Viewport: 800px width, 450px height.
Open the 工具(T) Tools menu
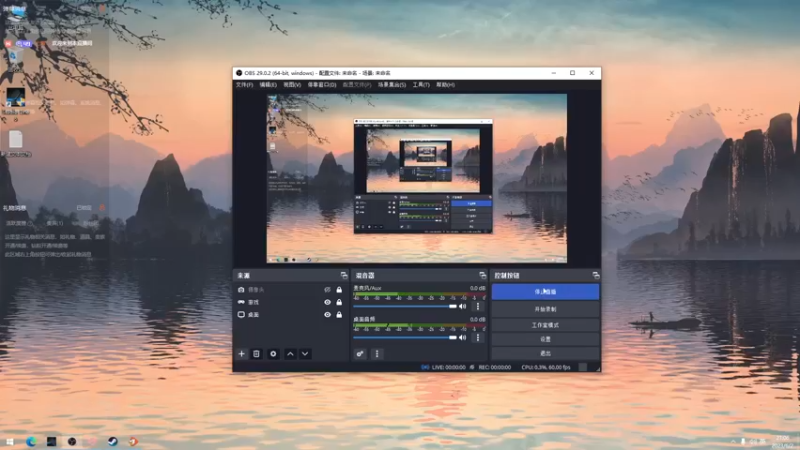click(x=421, y=85)
